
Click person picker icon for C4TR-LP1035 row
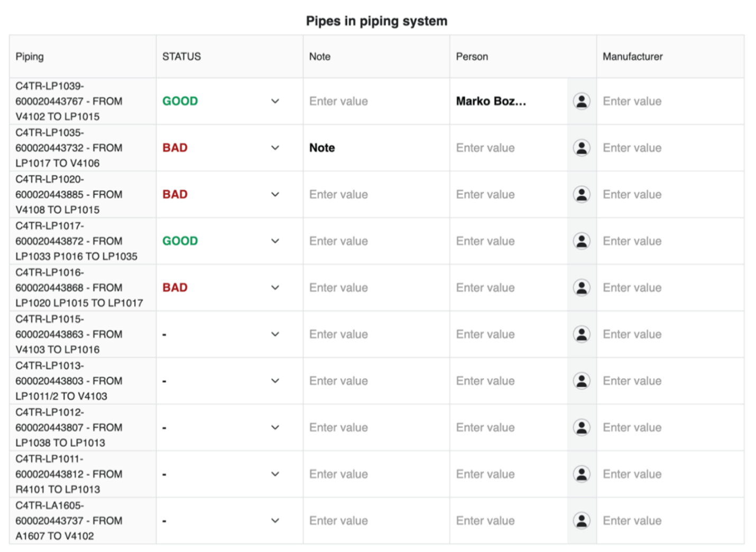point(582,148)
